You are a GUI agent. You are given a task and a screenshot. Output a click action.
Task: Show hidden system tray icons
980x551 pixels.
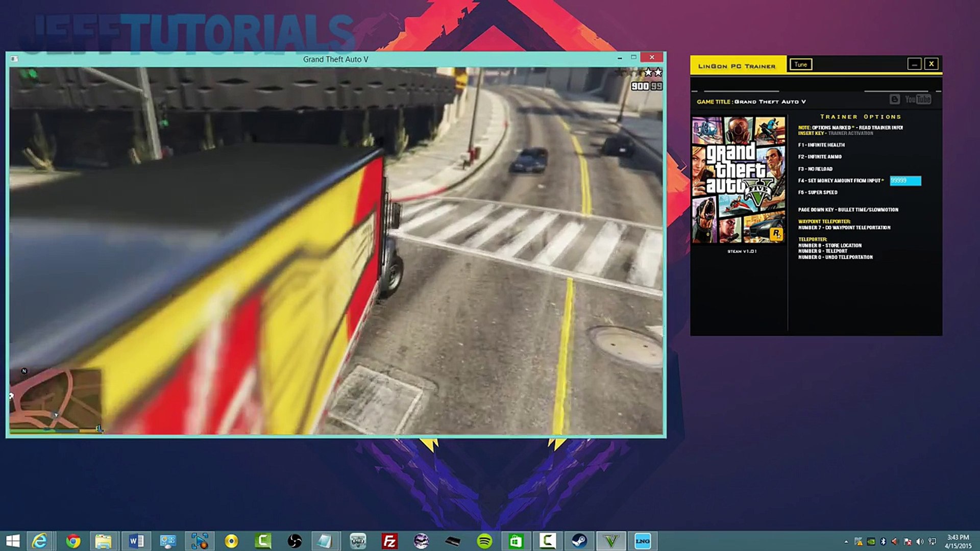pos(846,541)
